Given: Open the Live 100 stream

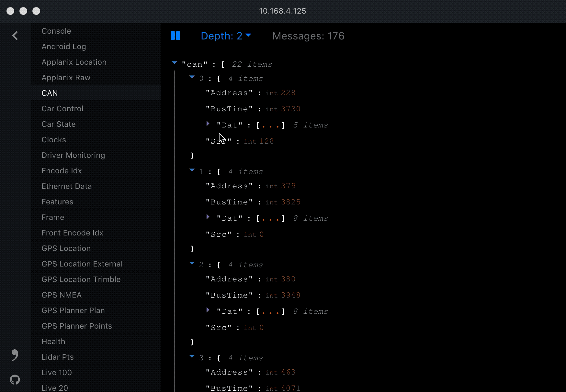Looking at the screenshot, I should (x=96, y=373).
